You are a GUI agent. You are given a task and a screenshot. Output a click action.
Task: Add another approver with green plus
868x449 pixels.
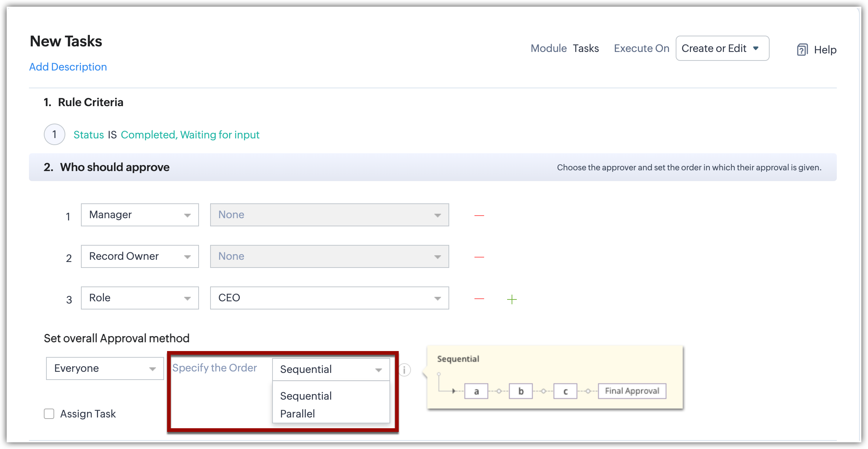click(x=512, y=299)
